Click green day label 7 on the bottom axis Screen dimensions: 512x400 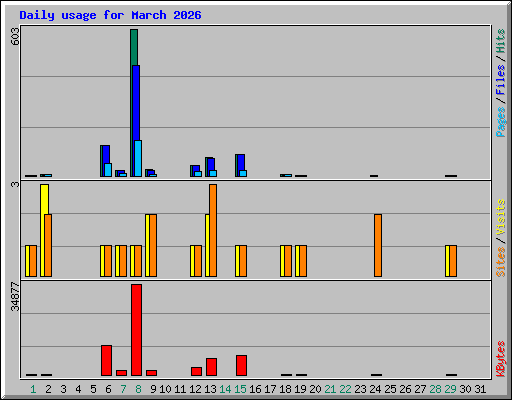point(123,389)
